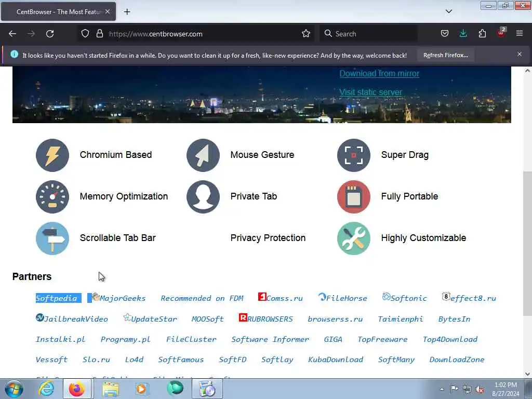Screen dimensions: 532x399
Task: Open the Windows Start menu
Action: click(14, 389)
